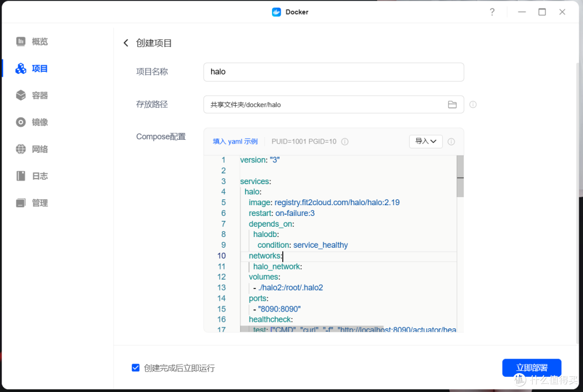The height and width of the screenshot is (392, 583).
Task: Click the compose editor vertical scrollbar thumb
Action: (x=460, y=176)
